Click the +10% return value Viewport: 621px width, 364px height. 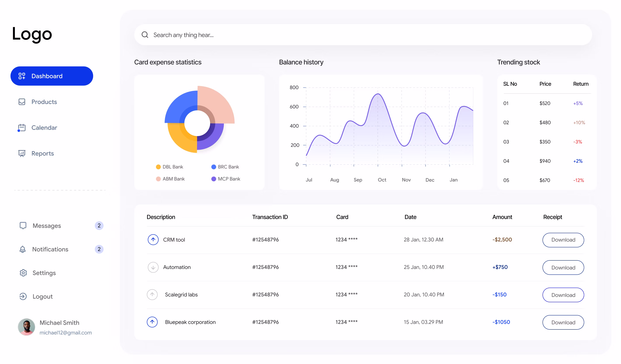pos(579,123)
